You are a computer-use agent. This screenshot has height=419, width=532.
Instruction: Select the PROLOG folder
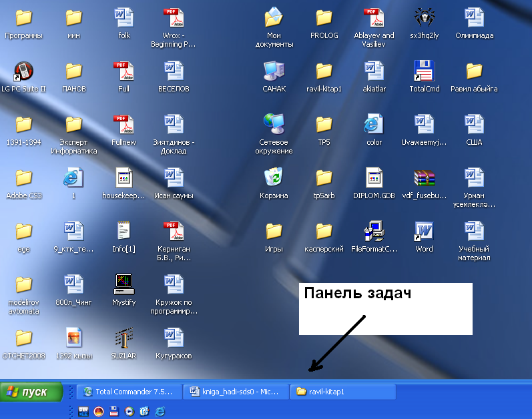pyautogui.click(x=324, y=17)
